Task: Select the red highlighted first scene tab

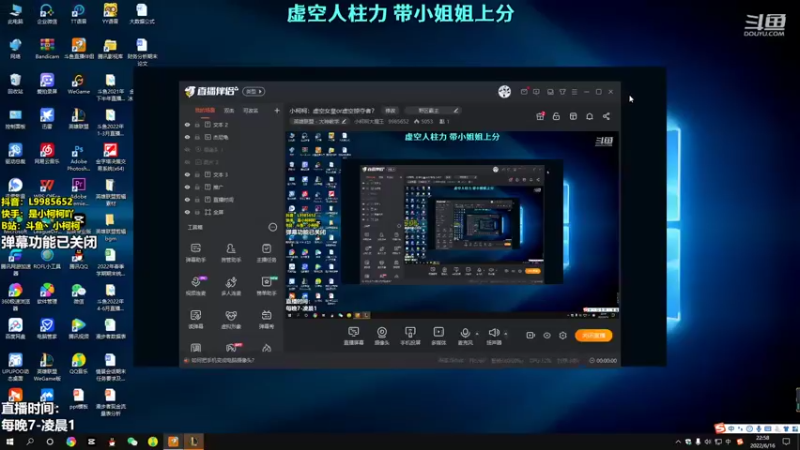Action: tap(205, 110)
